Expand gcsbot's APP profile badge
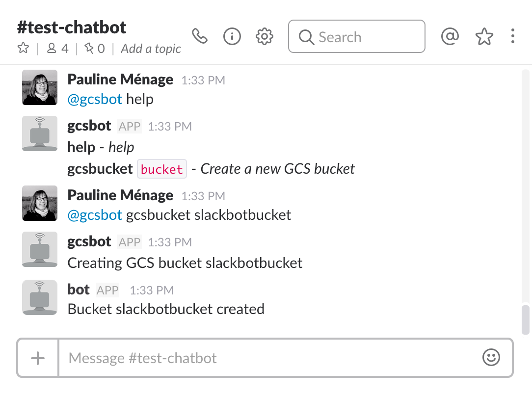 [x=129, y=126]
